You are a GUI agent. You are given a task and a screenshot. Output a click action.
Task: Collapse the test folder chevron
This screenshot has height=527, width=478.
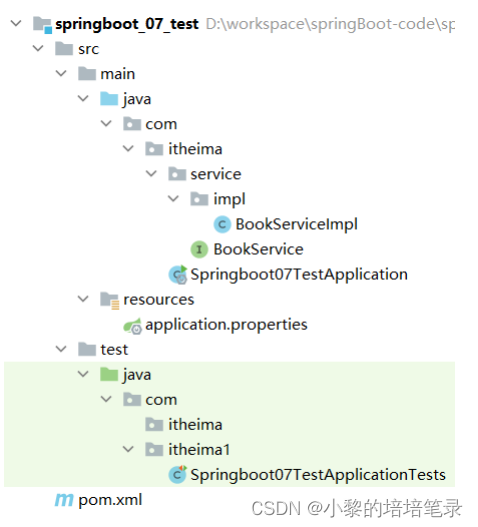coord(61,349)
